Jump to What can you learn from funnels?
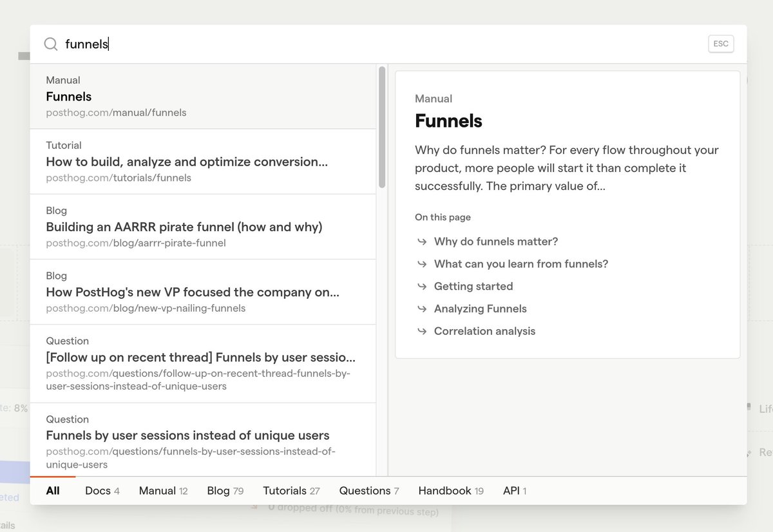 [x=521, y=264]
